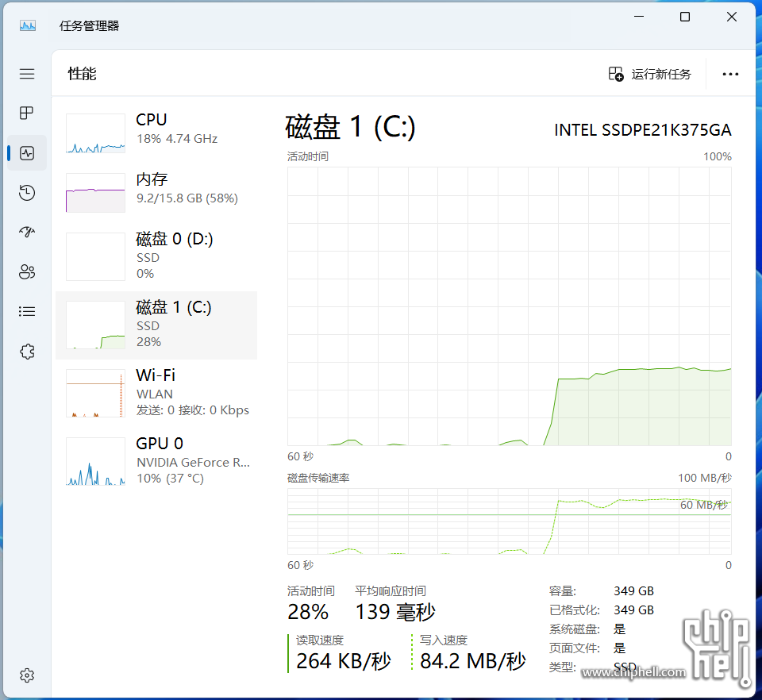
Task: Open the Services puzzle-piece icon
Action: 27,352
